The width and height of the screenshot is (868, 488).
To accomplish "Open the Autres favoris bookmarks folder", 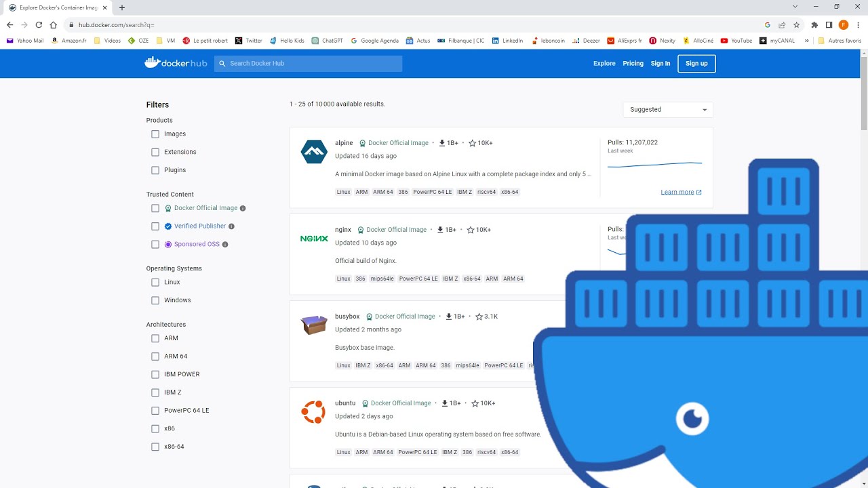I will coord(840,41).
